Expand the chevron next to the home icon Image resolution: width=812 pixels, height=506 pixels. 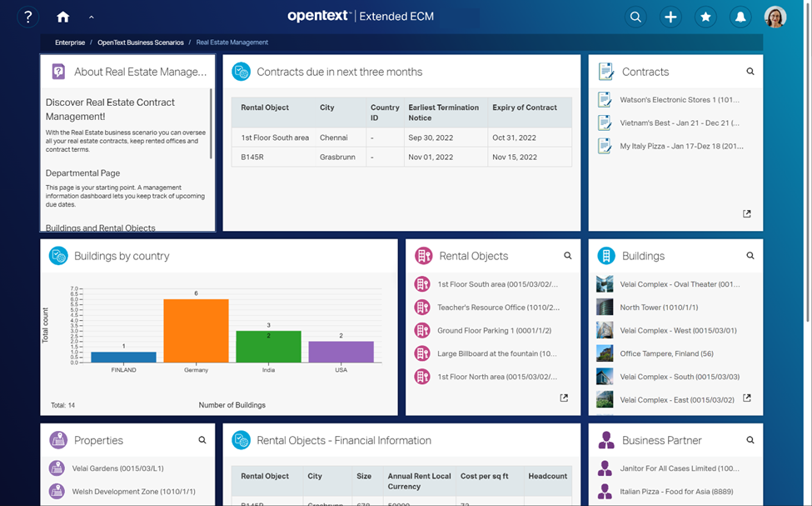point(91,18)
